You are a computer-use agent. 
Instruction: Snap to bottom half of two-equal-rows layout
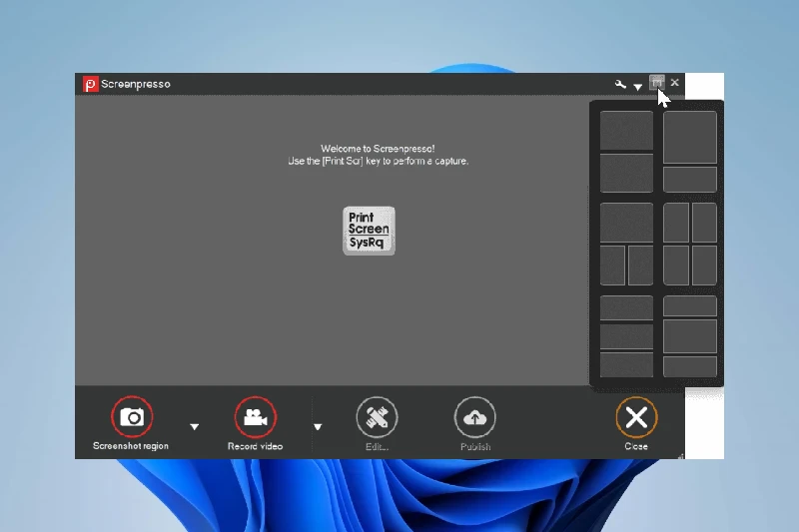pos(626,173)
